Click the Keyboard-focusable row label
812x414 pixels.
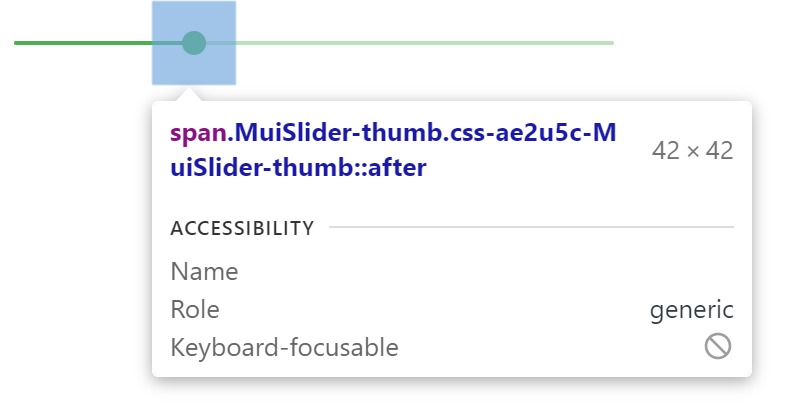tap(284, 347)
